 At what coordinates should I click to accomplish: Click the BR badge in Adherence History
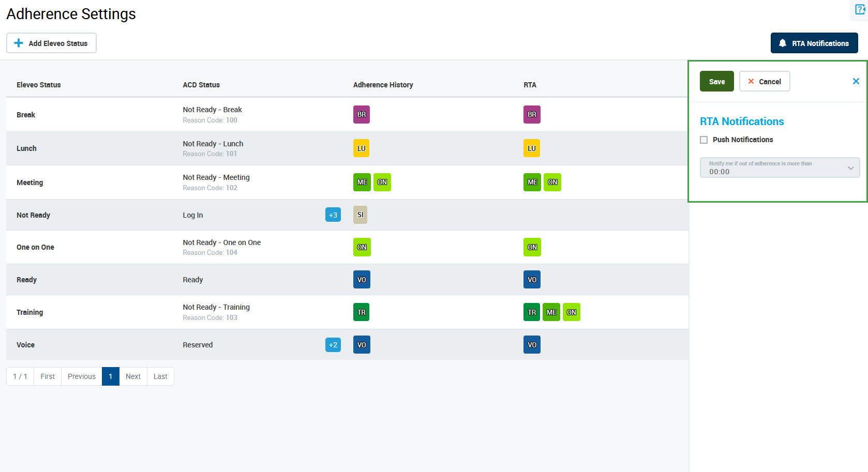pos(361,115)
